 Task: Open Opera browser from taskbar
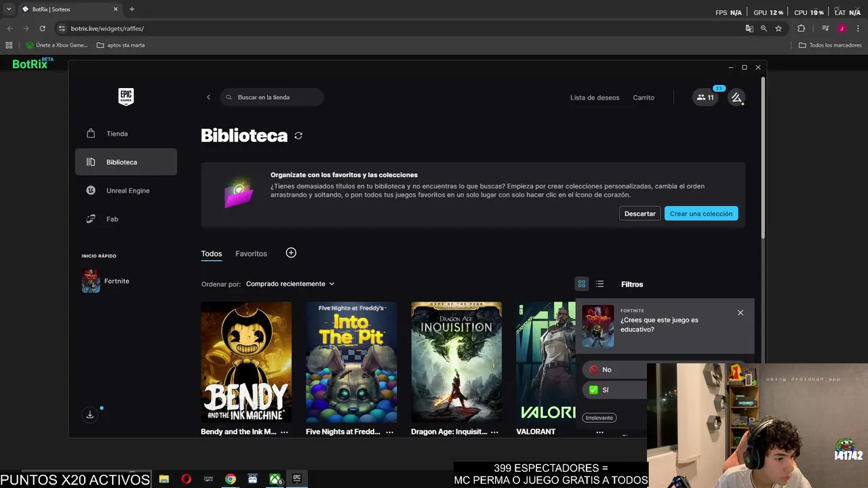pyautogui.click(x=186, y=479)
